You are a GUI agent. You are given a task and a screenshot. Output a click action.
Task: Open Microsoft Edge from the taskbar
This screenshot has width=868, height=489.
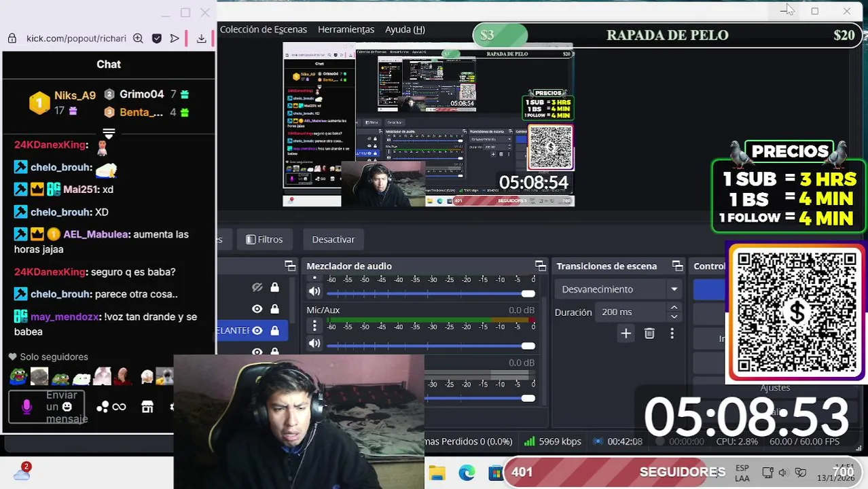[x=467, y=473]
